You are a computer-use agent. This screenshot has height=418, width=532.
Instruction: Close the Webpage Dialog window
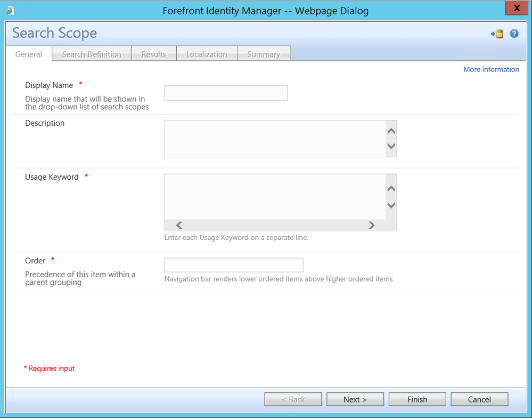517,8
